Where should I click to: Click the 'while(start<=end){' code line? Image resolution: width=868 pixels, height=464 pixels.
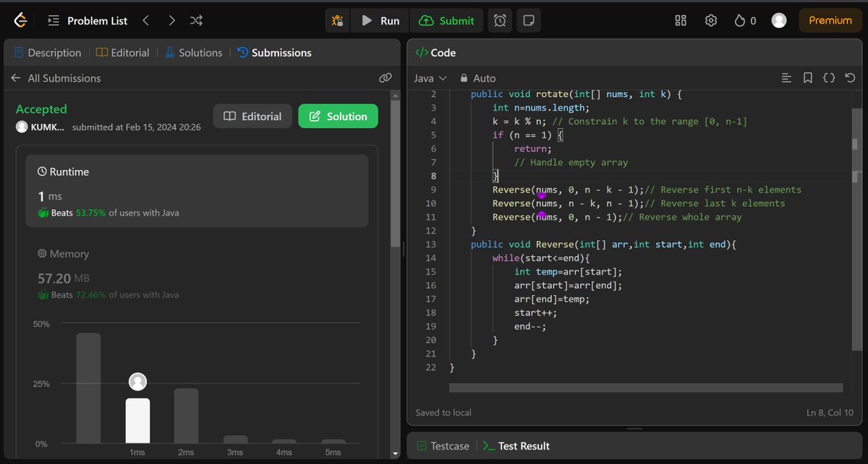(x=541, y=258)
